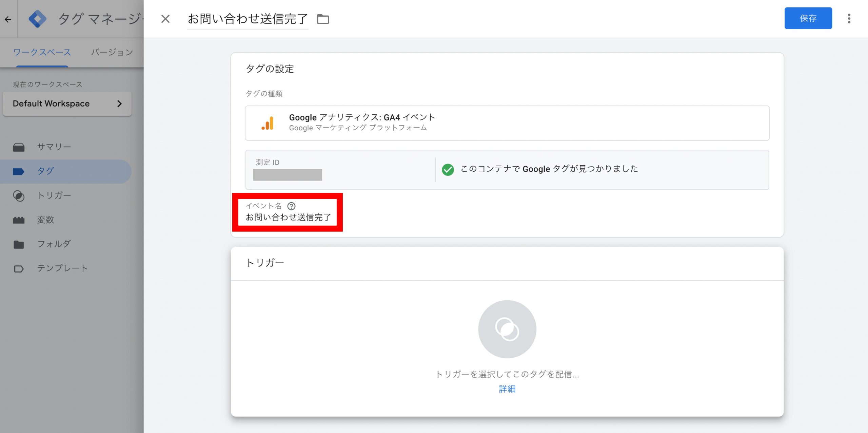The height and width of the screenshot is (433, 868).
Task: Click the 変数 brick icon in the sidebar
Action: click(x=19, y=220)
